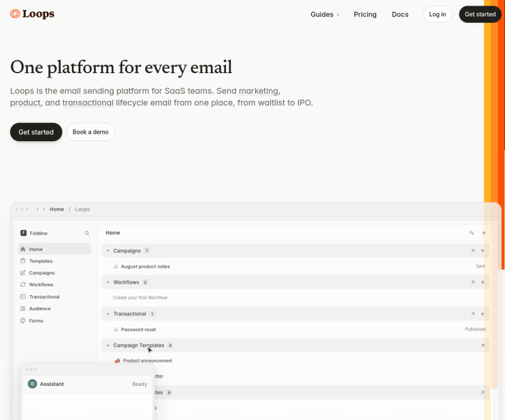Open Campaigns section with its arrow icon
This screenshot has width=505, height=420.
(473, 251)
